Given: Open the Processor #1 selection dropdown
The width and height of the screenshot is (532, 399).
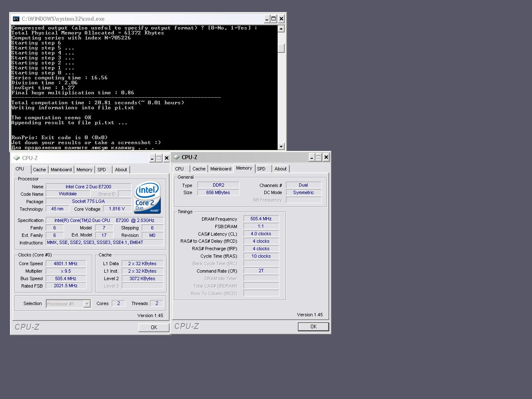Looking at the screenshot, I should pos(87,304).
